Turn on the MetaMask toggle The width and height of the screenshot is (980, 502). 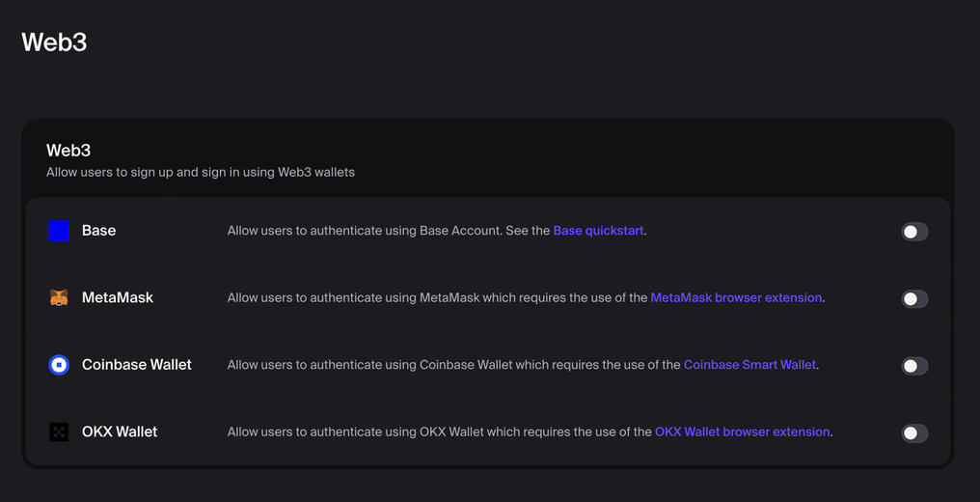click(x=914, y=299)
